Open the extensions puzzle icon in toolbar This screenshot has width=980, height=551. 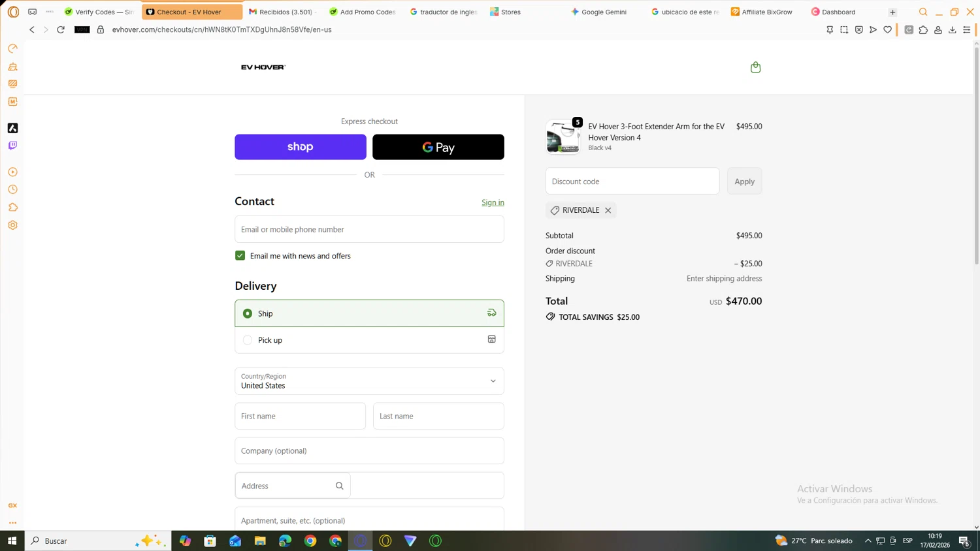click(x=923, y=29)
